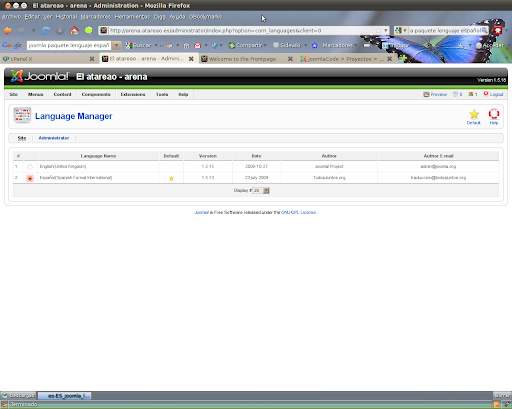
Task: Open the Display # rows dropdown
Action: pos(261,191)
